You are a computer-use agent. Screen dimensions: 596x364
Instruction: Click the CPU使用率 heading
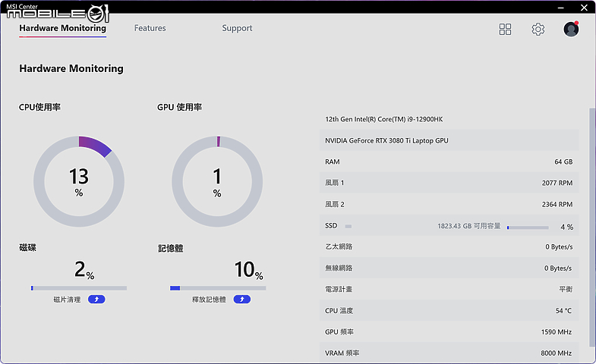[x=40, y=107]
